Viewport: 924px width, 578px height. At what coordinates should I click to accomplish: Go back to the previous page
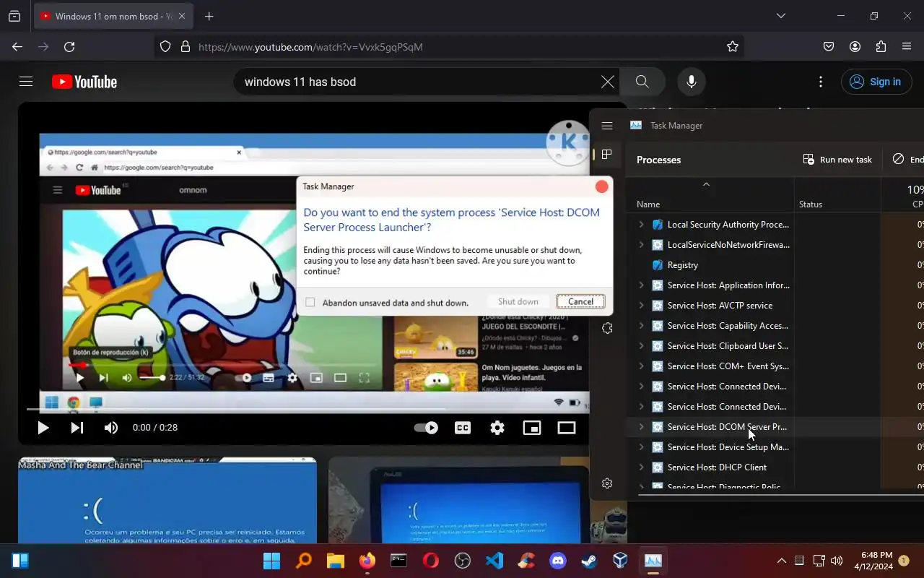coord(17,46)
